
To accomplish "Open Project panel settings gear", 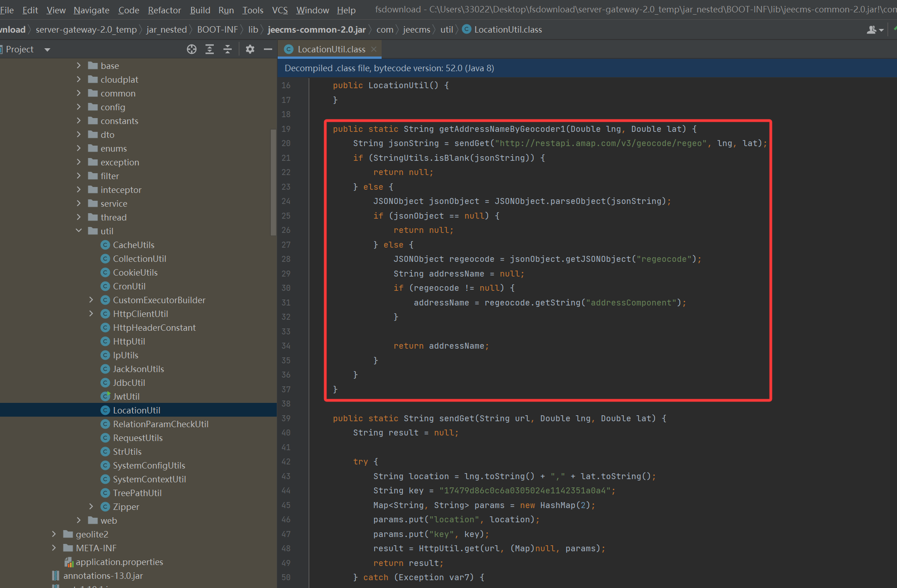I will click(250, 49).
